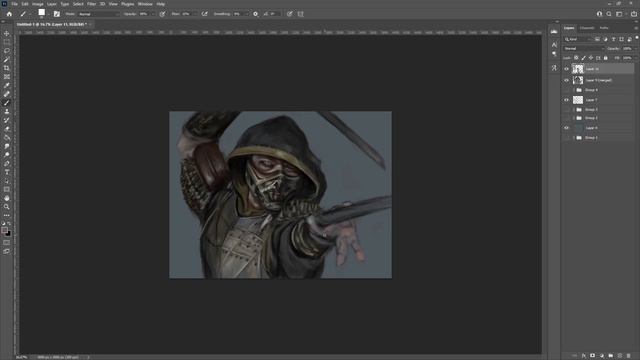Select the Blur/Smudge tool
The width and height of the screenshot is (640, 360).
7,146
